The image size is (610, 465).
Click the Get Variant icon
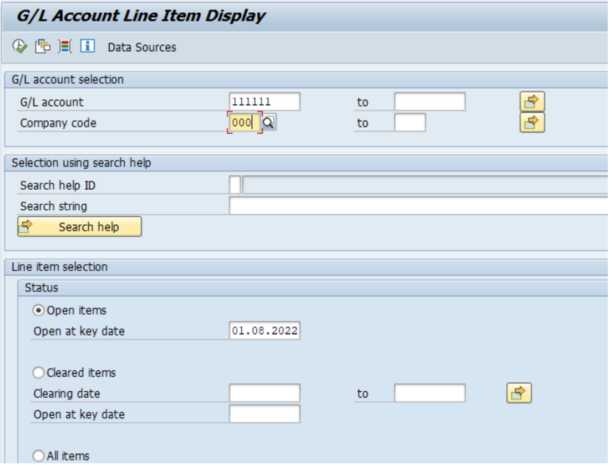pos(42,47)
